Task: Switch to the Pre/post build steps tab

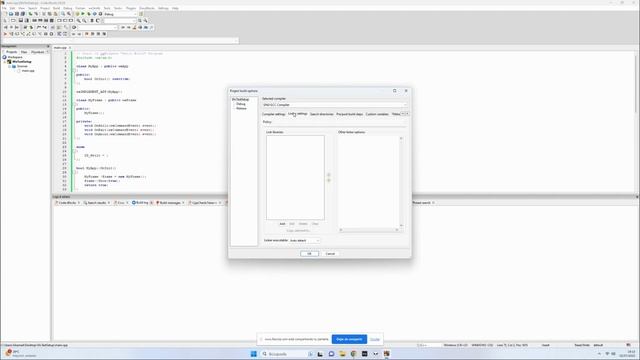Action: pos(349,114)
